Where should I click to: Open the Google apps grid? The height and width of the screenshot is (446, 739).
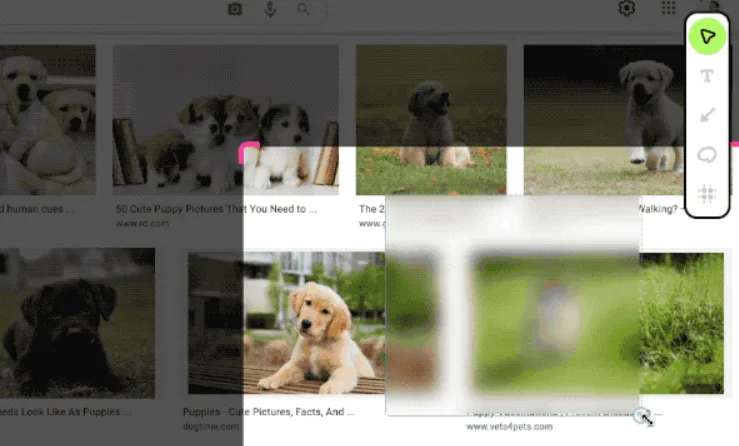tap(668, 8)
